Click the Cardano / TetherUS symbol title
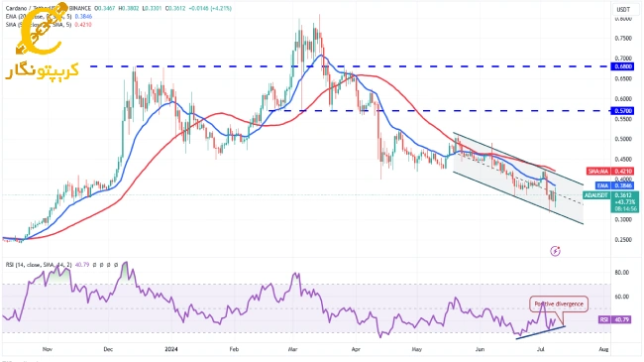 [28, 8]
